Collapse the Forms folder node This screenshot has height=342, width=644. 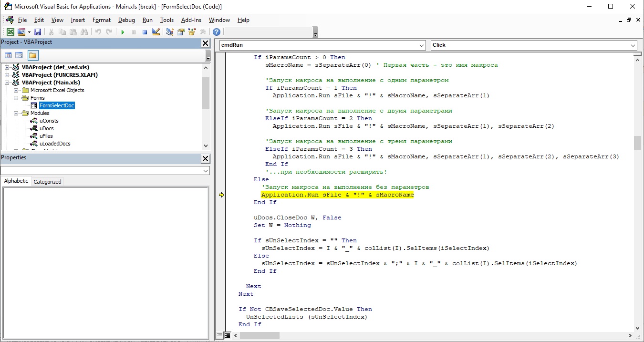click(16, 98)
